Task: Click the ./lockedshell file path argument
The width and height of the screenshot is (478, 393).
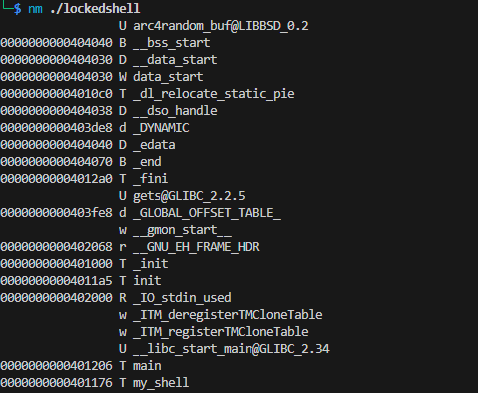Action: [x=95, y=8]
